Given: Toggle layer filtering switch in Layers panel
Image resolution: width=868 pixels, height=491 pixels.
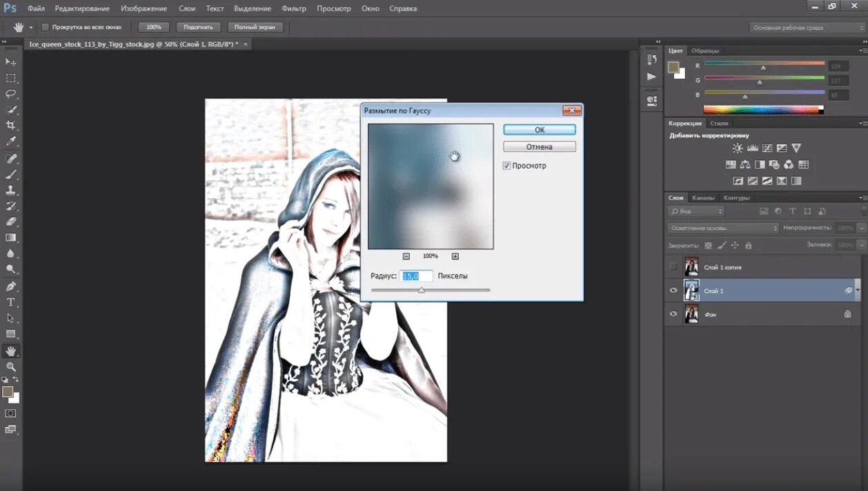Looking at the screenshot, I should coord(865,211).
